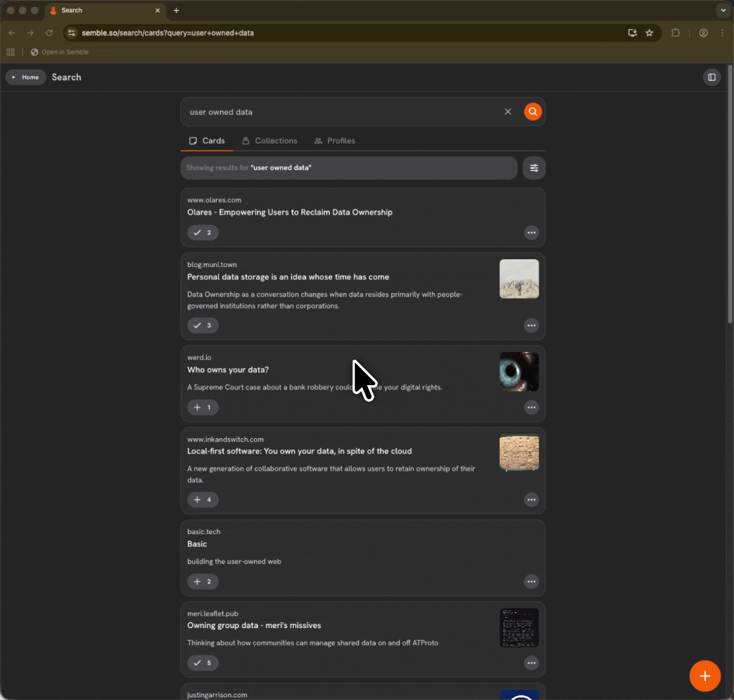Toggle saved checkmark on Owning group data card

click(x=203, y=663)
